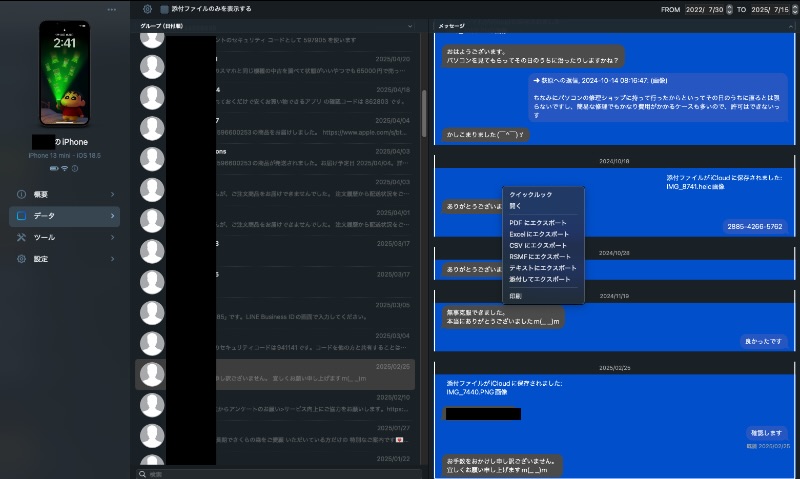Screen dimensions: 800x479
Task: Open the 概要 sidebar section
Action: (x=65, y=194)
